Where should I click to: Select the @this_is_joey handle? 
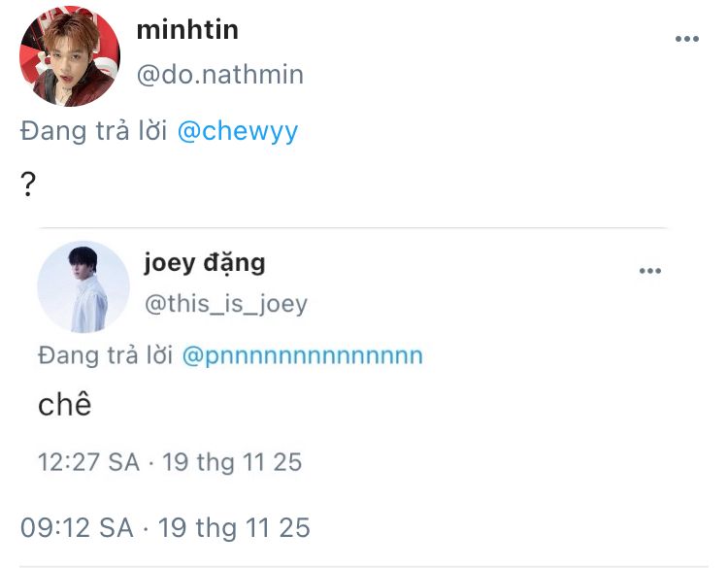225,304
